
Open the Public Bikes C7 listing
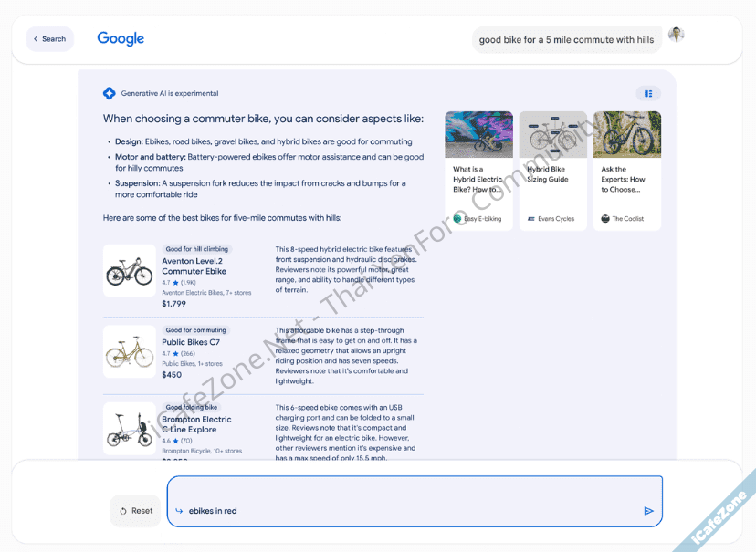191,342
